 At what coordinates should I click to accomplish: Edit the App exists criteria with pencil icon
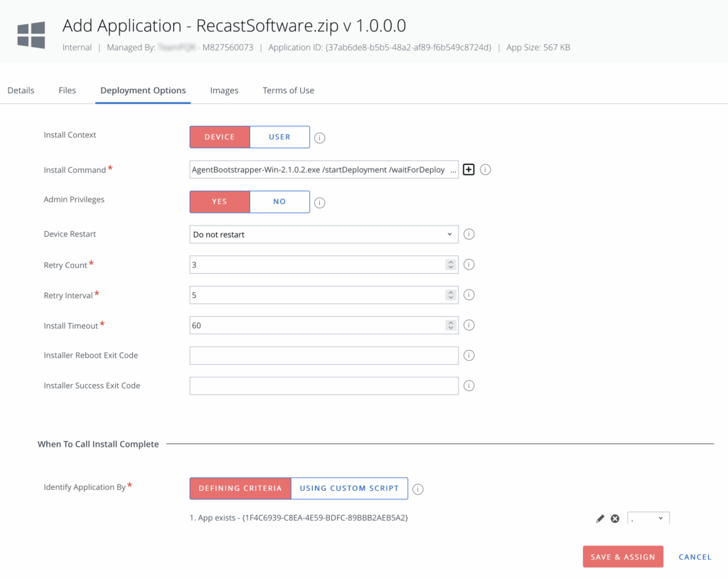600,519
